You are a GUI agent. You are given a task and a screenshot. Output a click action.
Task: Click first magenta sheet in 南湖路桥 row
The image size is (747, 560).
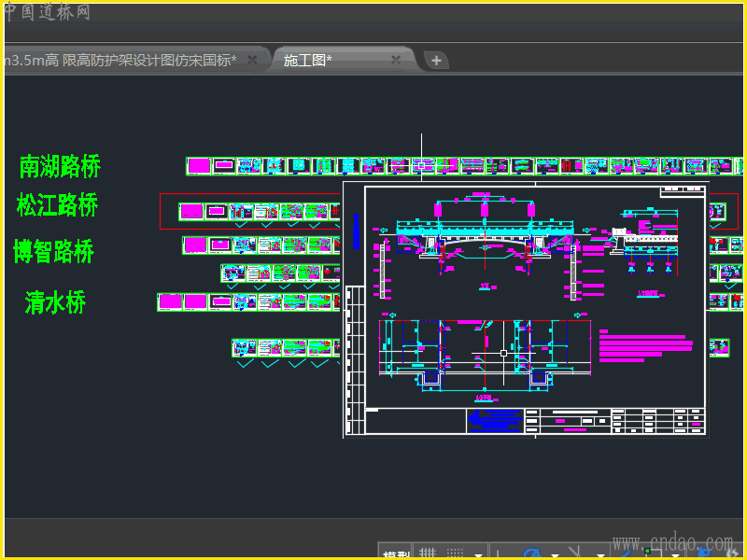[198, 166]
